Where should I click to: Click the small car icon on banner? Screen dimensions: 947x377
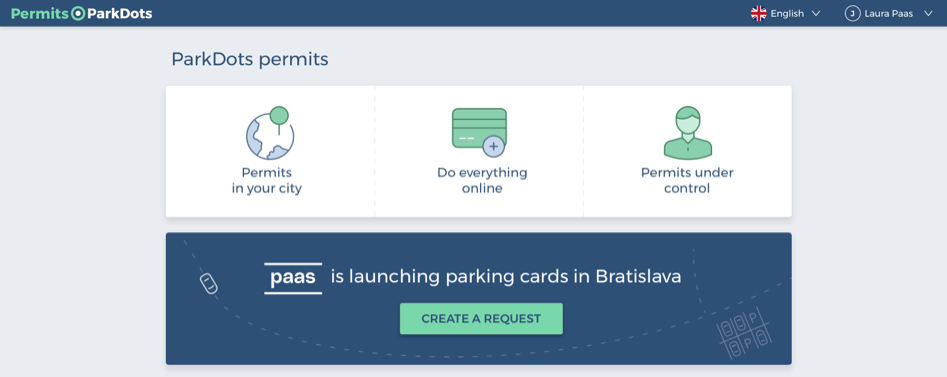pos(208,283)
